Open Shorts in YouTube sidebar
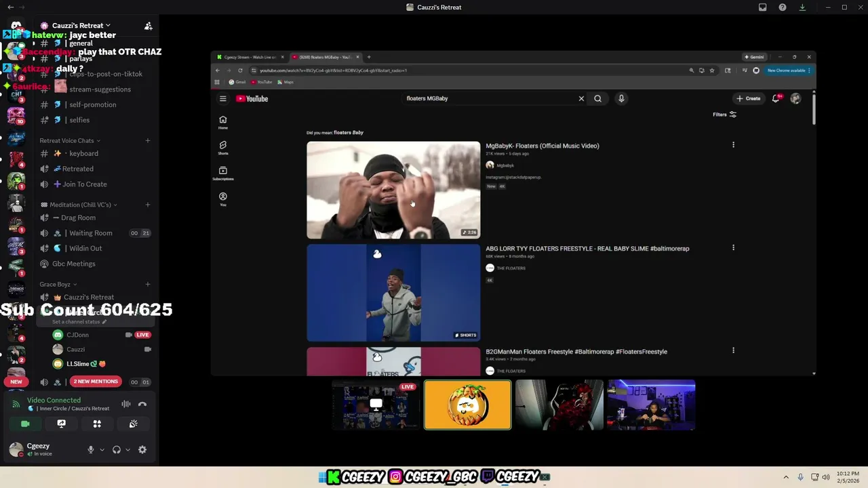The width and height of the screenshot is (868, 488). (223, 148)
